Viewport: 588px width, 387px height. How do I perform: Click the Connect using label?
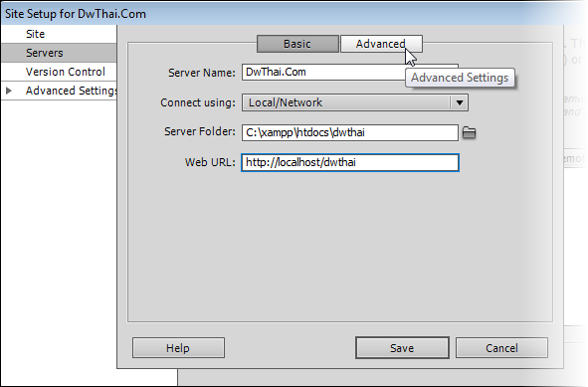pyautogui.click(x=198, y=102)
